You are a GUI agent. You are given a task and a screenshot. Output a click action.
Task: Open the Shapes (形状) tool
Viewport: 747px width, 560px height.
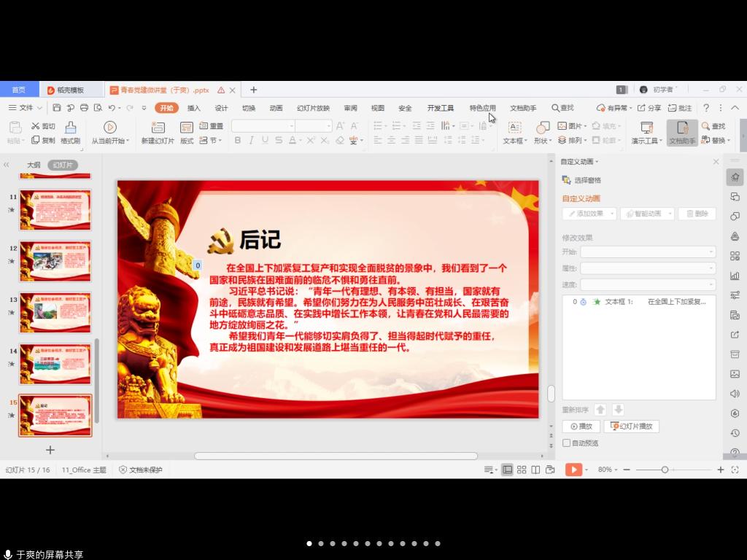tap(542, 128)
